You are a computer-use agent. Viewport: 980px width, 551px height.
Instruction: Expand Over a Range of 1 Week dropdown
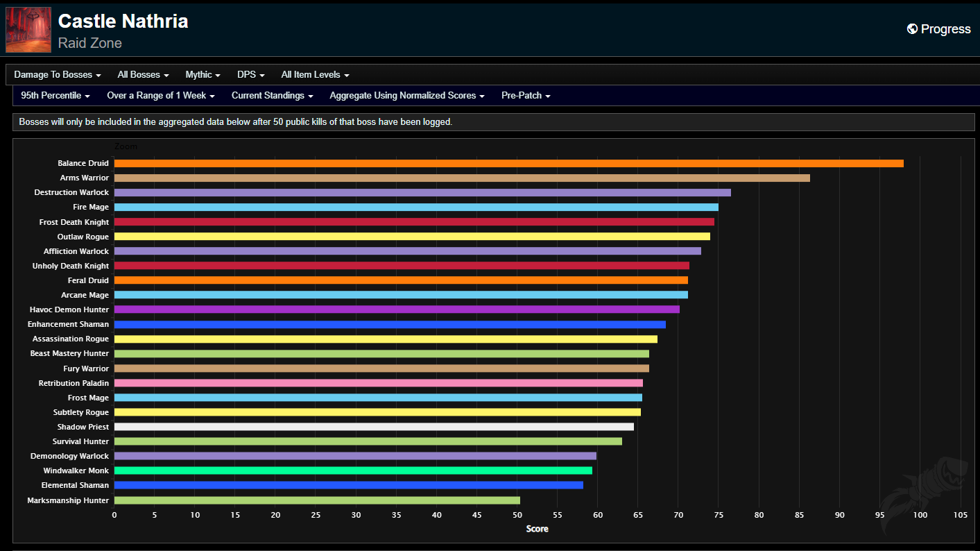161,95
